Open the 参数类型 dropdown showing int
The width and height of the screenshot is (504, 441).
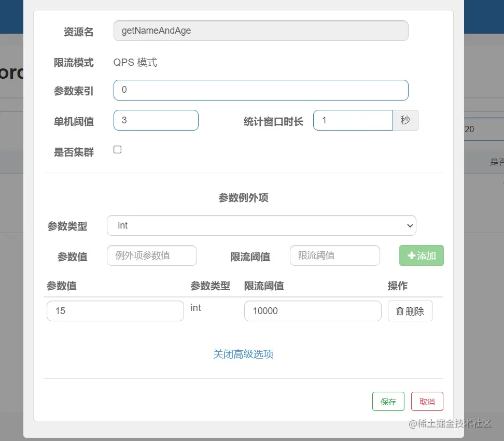[x=261, y=225]
